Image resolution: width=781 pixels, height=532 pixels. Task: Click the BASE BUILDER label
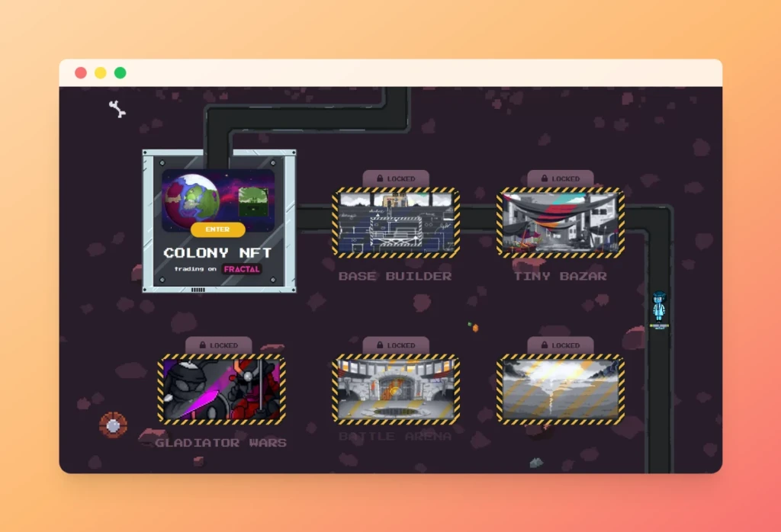396,276
